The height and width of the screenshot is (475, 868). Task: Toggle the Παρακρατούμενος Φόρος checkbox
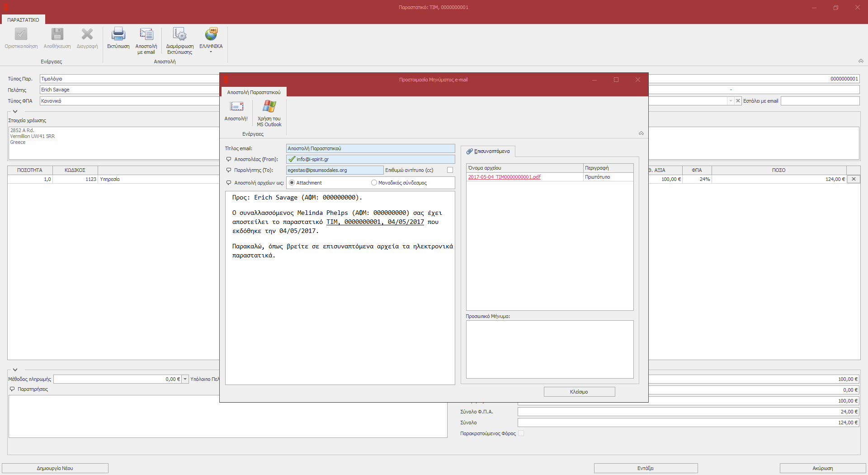[x=521, y=433]
